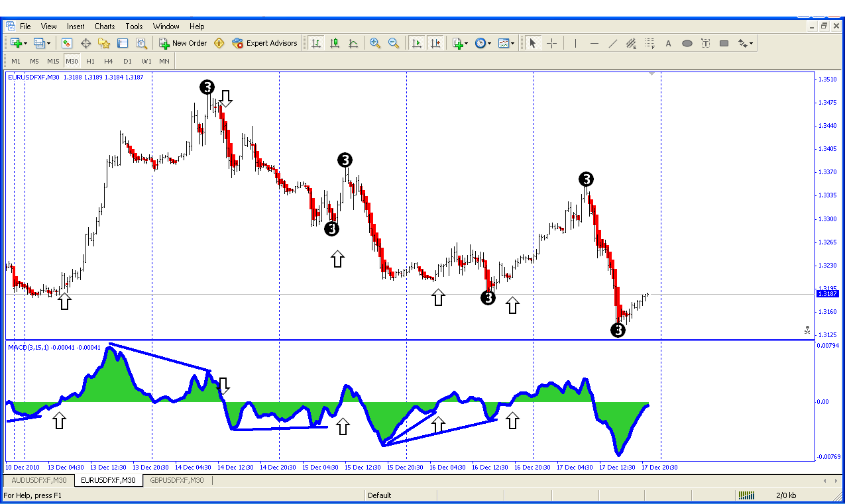Select the H4 timeframe button
This screenshot has height=504, width=845.
click(109, 61)
